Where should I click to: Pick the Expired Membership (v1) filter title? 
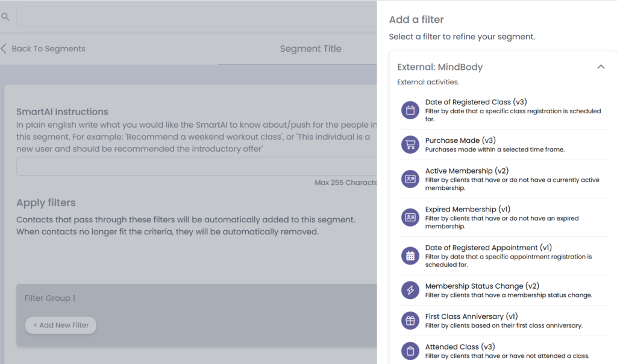(x=468, y=209)
